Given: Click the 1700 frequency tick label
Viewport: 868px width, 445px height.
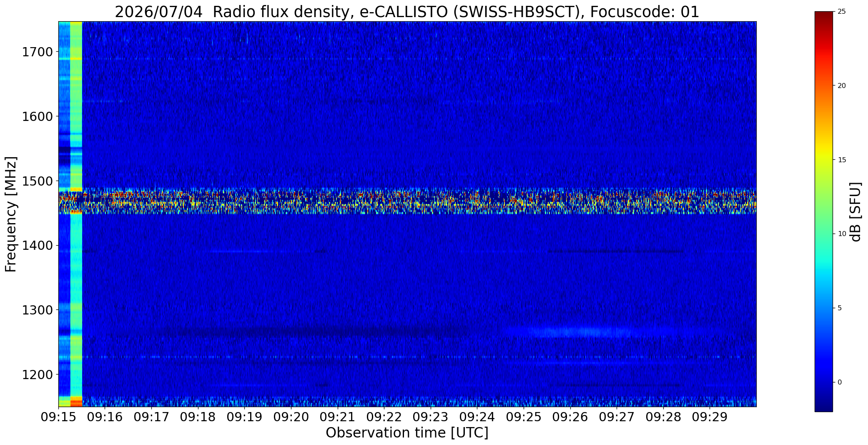Looking at the screenshot, I should click(x=37, y=52).
